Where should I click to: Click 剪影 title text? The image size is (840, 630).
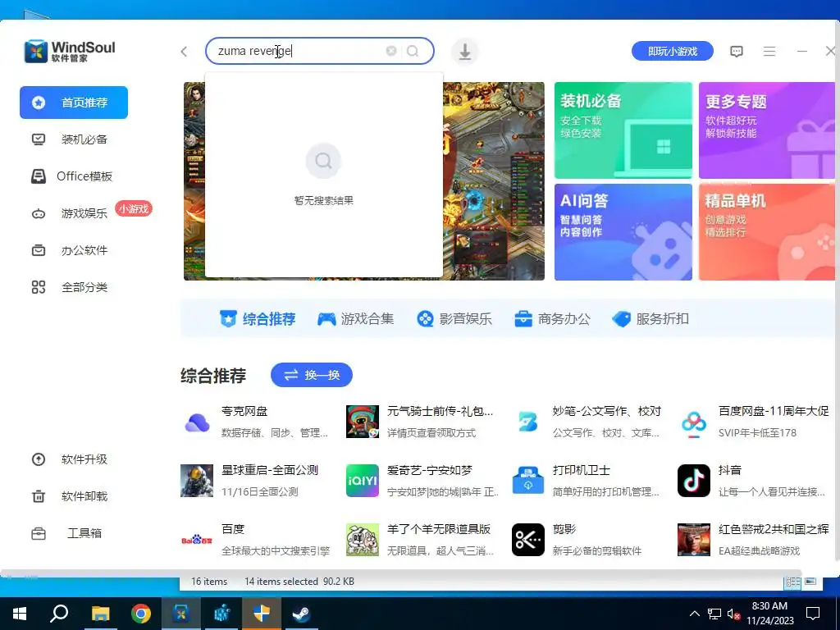pos(564,529)
